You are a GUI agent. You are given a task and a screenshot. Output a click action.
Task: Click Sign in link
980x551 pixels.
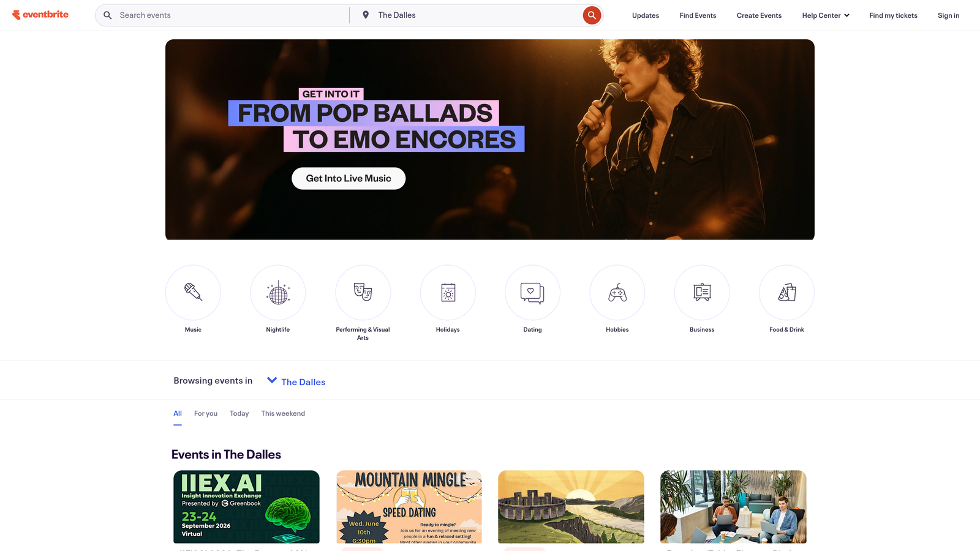(x=948, y=15)
